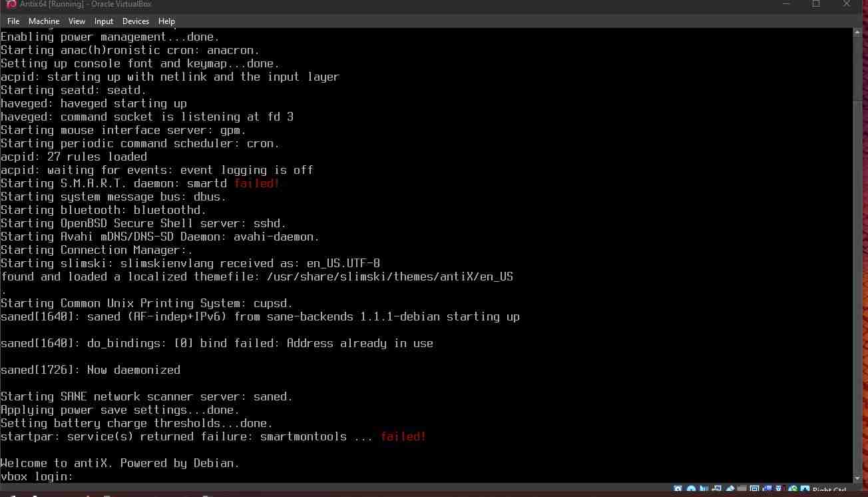Open the Devices menu
This screenshot has height=497, width=868.
pos(136,21)
